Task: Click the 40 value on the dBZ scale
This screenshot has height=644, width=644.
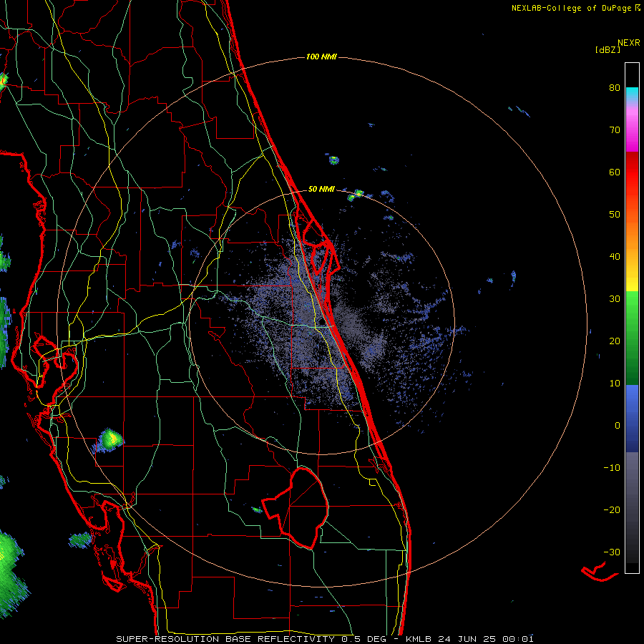Action: point(615,257)
